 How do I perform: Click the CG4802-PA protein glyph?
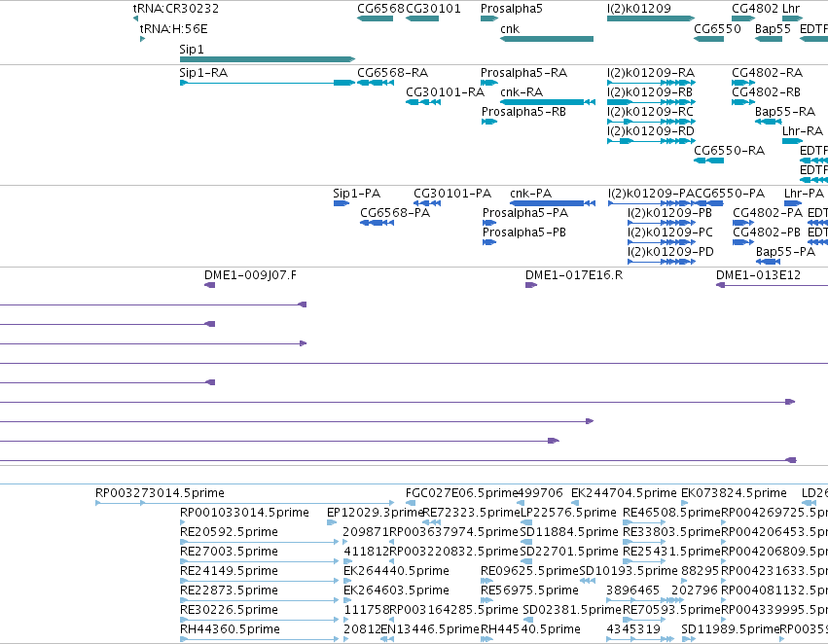(743, 223)
